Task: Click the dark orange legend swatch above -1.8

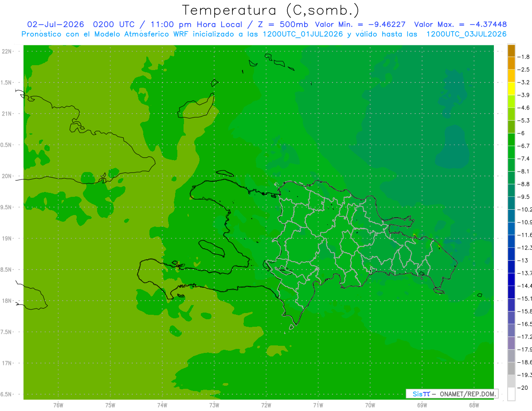Action: (x=511, y=51)
